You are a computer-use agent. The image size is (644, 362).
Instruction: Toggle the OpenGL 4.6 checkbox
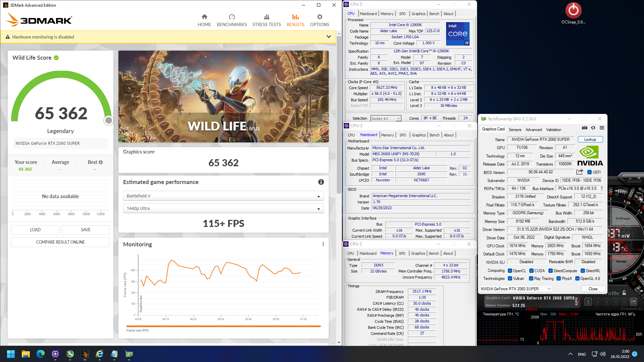[x=577, y=279]
